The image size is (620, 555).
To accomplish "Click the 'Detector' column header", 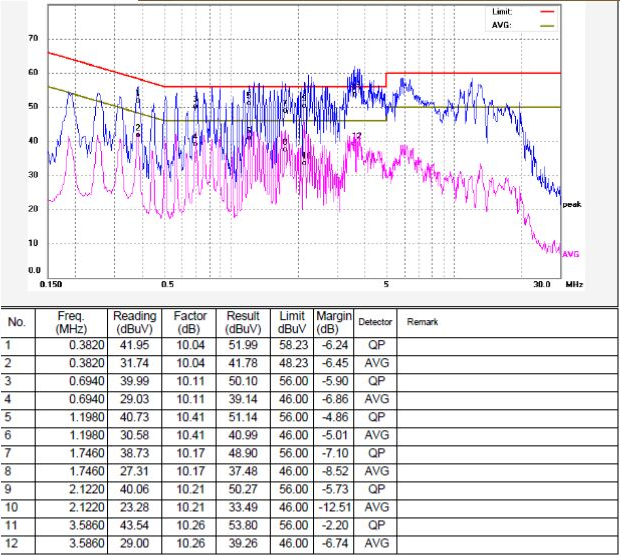I will tap(375, 322).
